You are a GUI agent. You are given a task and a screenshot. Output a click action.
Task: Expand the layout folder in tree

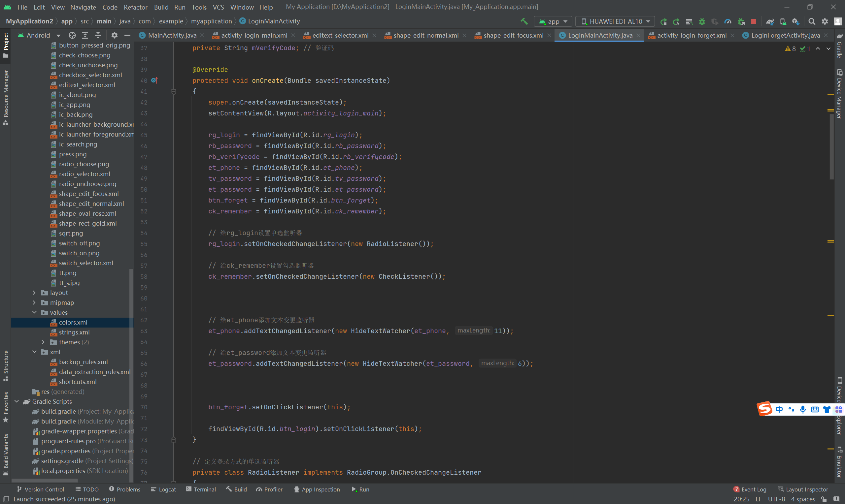point(34,293)
